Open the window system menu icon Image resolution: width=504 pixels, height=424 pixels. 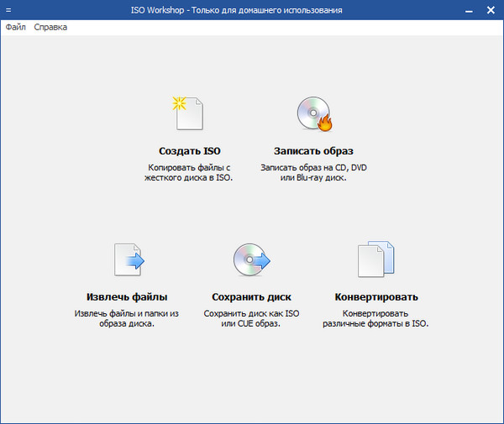8,10
